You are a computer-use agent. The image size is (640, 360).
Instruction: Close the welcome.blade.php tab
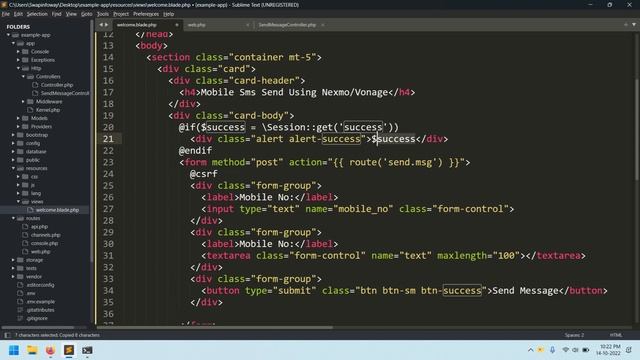177,25
